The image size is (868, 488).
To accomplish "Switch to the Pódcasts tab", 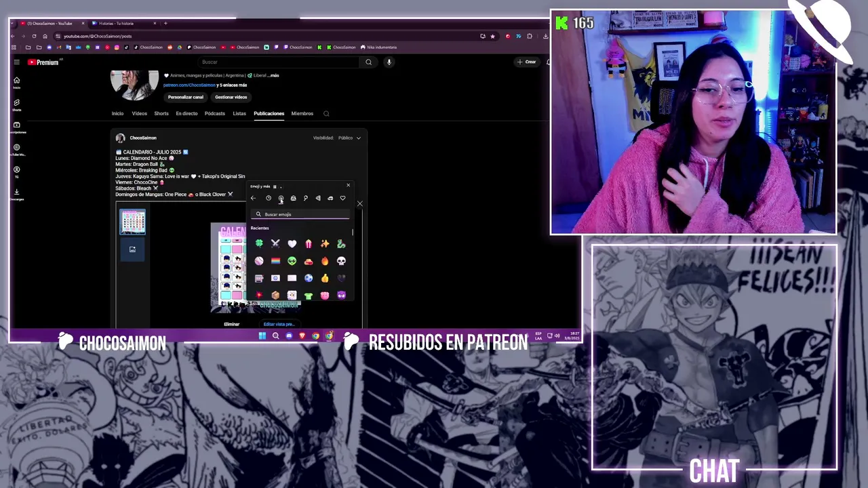I will click(215, 113).
